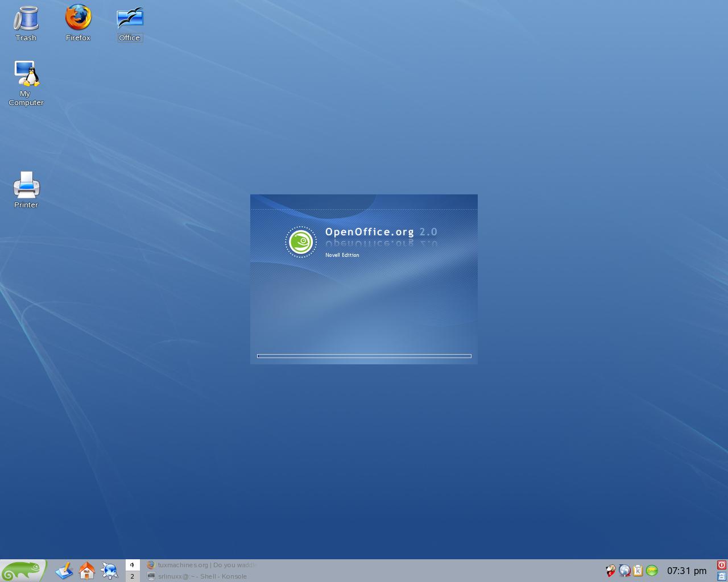Click the red logout power button
The height and width of the screenshot is (582, 728).
(722, 565)
